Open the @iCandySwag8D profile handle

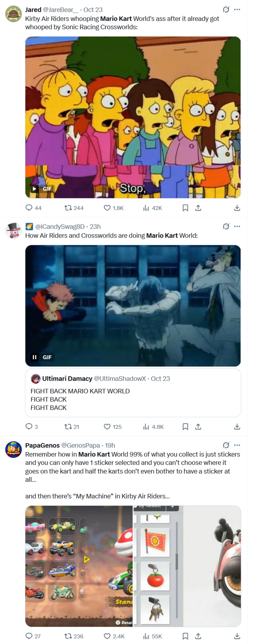coord(60,226)
